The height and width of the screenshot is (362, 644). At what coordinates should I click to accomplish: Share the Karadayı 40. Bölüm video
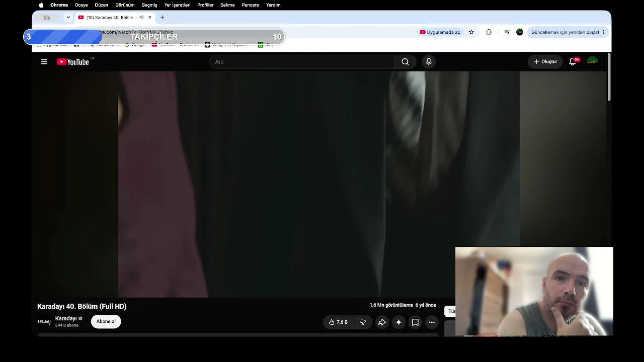pyautogui.click(x=382, y=322)
